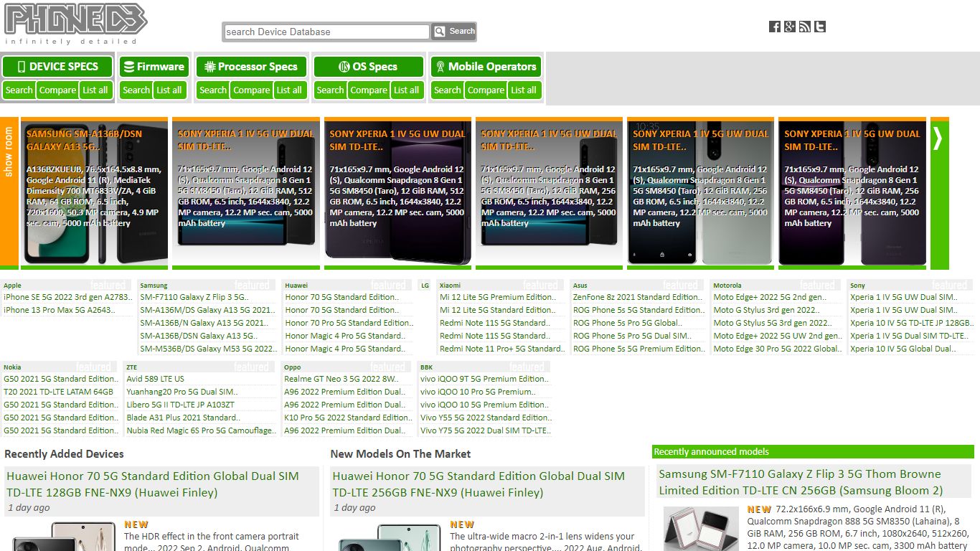Open Moto Edge 30 Pro 5G 2022 Global link
Image resolution: width=980 pixels, height=551 pixels.
(x=778, y=349)
